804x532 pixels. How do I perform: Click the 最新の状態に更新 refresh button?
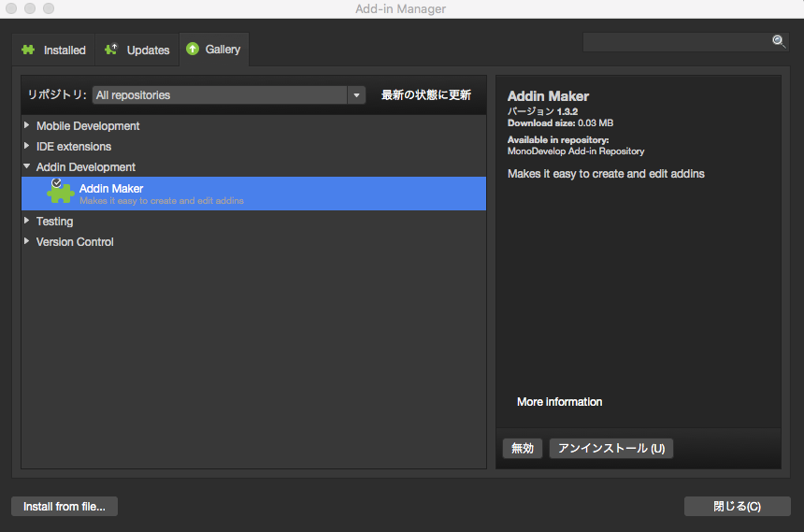pos(426,95)
